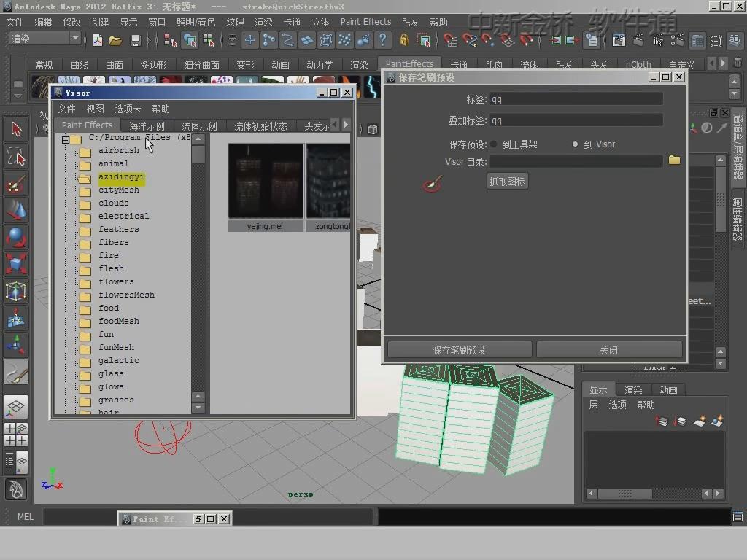Click the question mark help icon
This screenshot has height=560, width=747.
point(382,40)
